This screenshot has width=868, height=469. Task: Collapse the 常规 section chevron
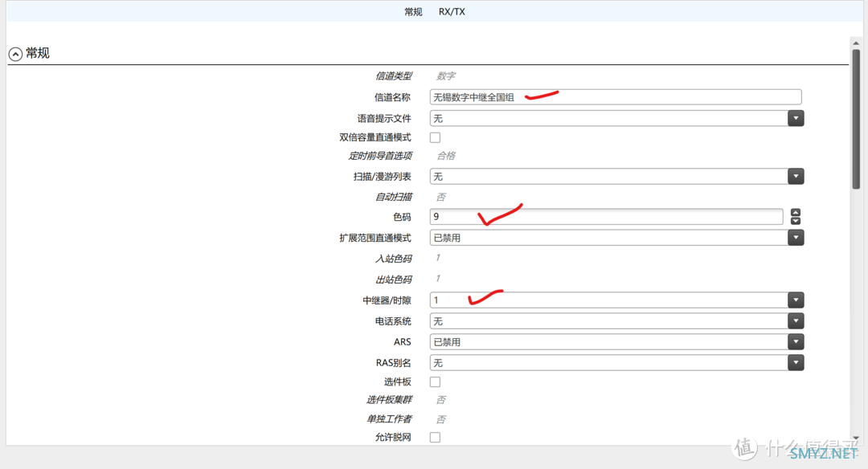[x=15, y=54]
